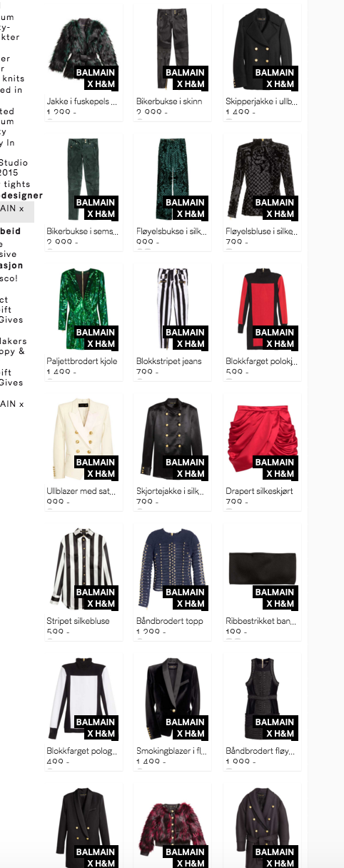Click the 'Studio' entry in the sidebar
344x868 pixels.
point(14,163)
